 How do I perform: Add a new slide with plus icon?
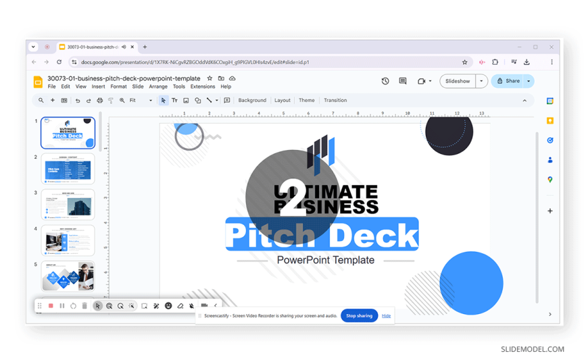(53, 101)
